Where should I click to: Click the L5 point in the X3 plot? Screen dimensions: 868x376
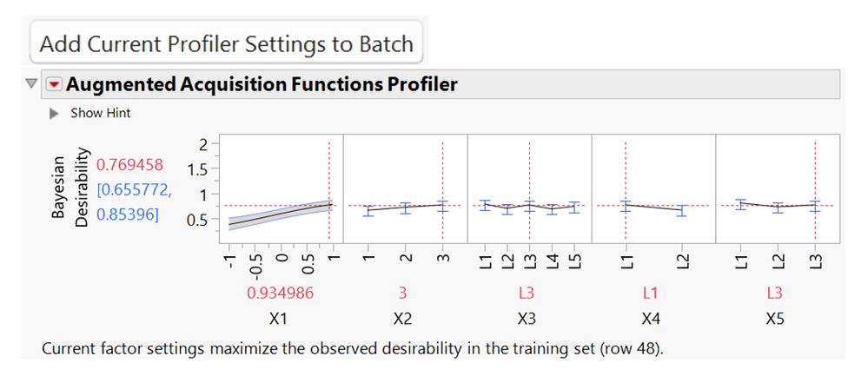[573, 208]
